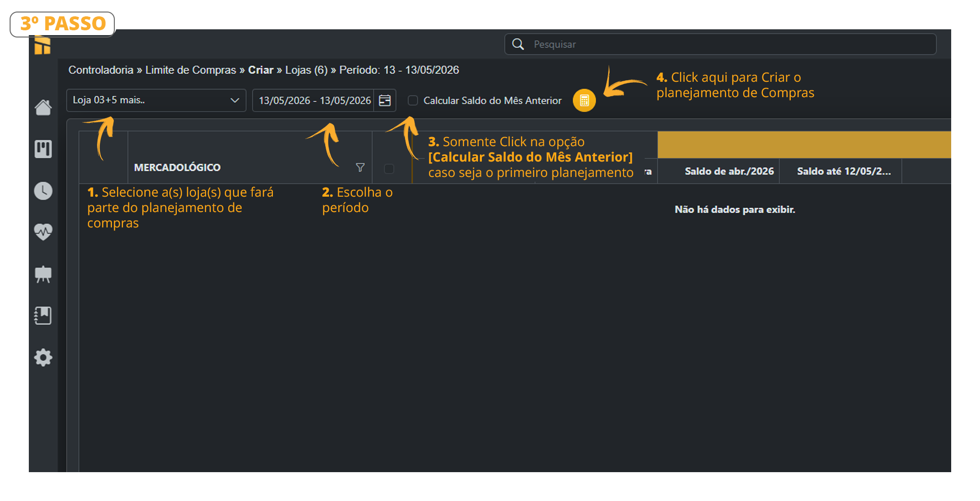Click the yellow calculator create button
The width and height of the screenshot is (980, 501).
click(584, 100)
